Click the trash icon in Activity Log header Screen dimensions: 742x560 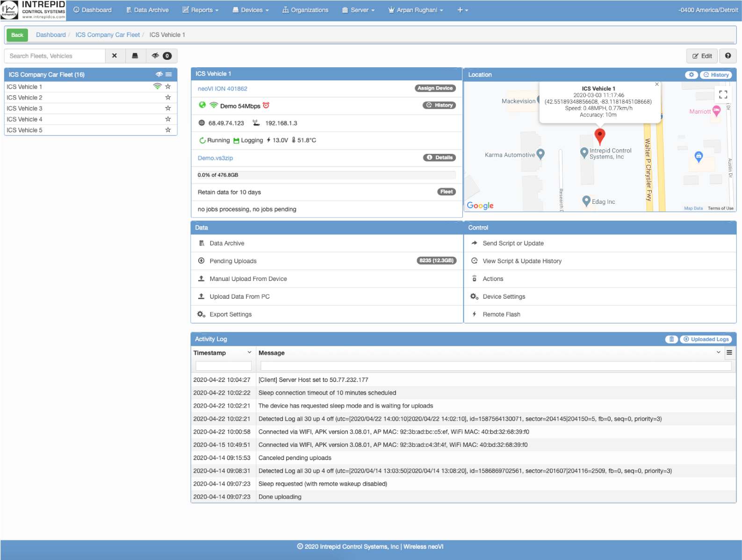671,339
